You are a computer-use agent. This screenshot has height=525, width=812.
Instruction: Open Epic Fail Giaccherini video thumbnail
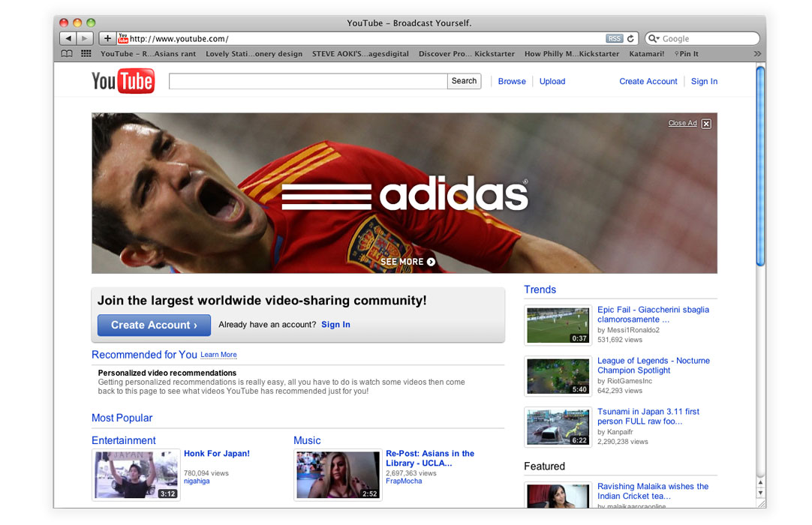click(558, 325)
